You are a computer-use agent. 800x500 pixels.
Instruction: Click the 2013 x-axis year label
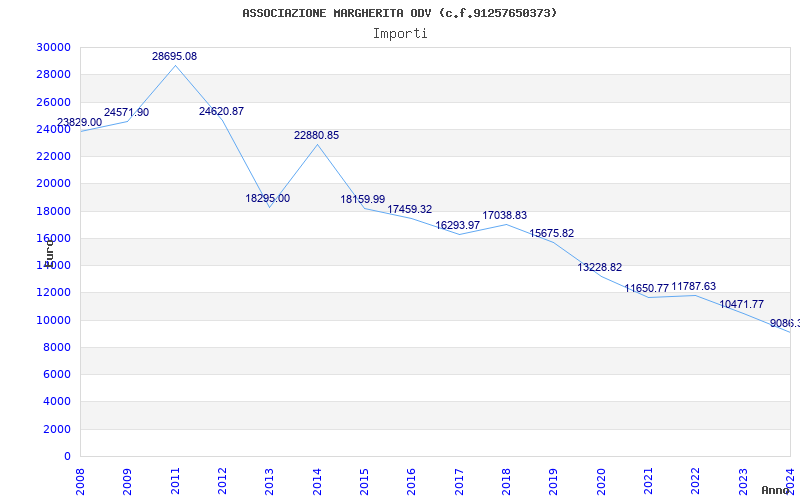(269, 481)
